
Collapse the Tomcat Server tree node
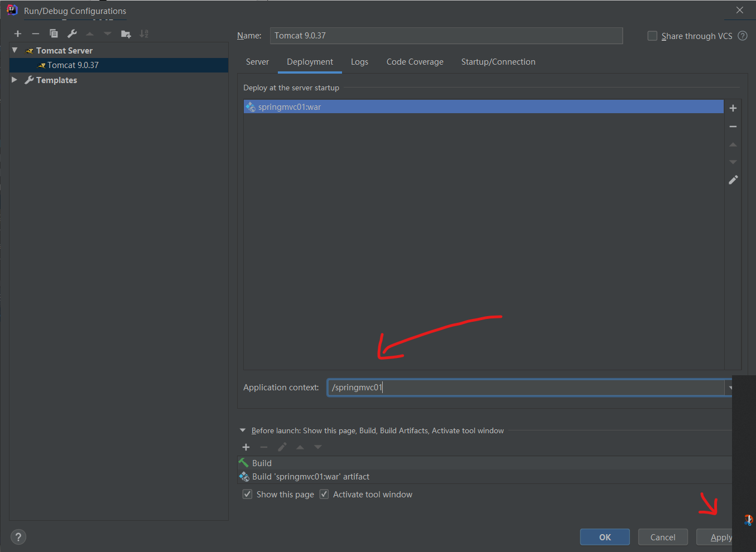pyautogui.click(x=15, y=50)
